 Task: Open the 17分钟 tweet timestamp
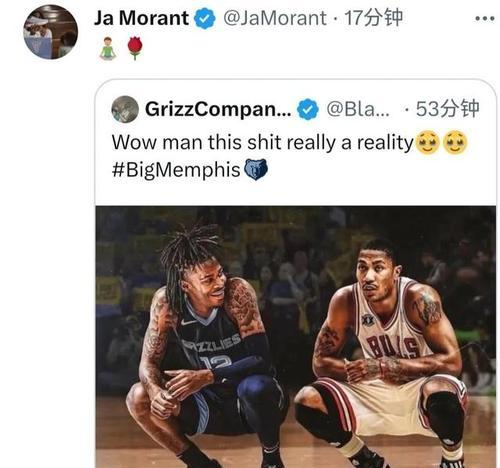[x=374, y=18]
